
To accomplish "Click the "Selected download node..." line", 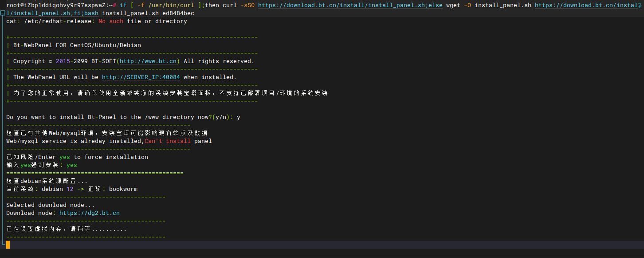I will click(x=51, y=205).
